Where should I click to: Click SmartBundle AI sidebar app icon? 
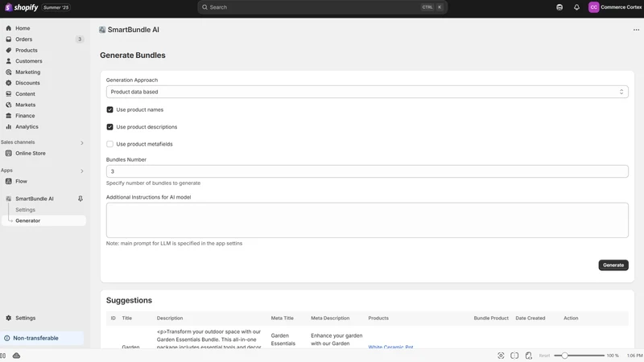pos(9,199)
